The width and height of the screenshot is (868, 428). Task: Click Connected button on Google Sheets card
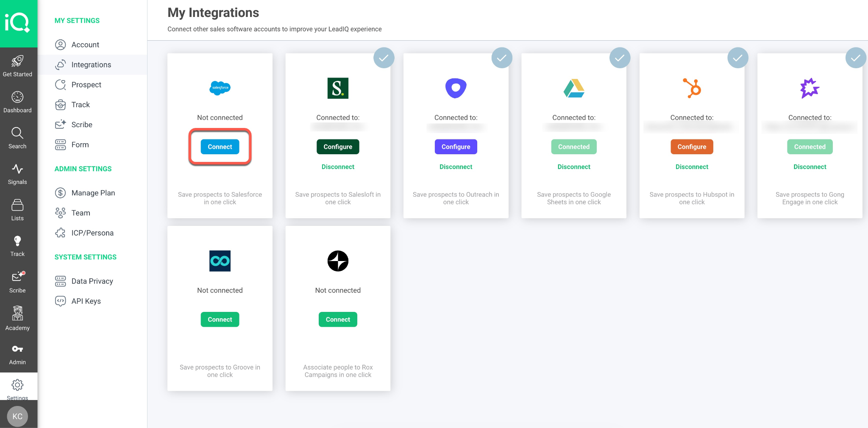[574, 147]
